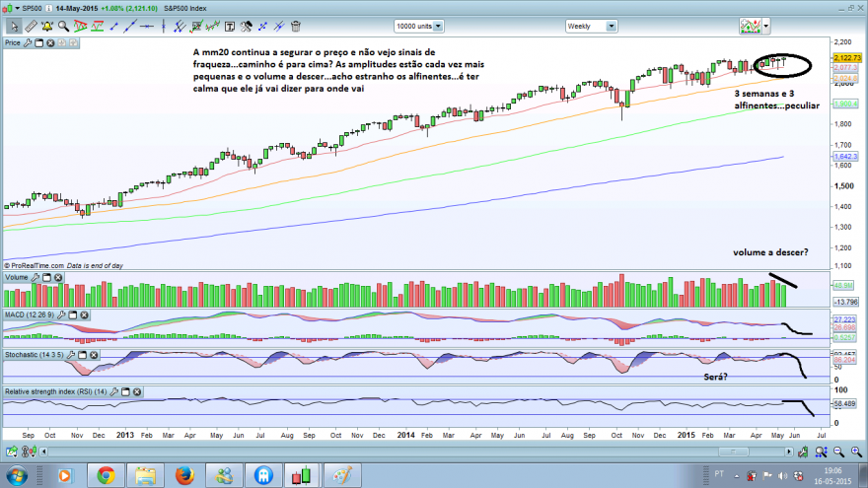Click the Volume panel label
This screenshot has height=488, width=868.
click(x=16, y=277)
